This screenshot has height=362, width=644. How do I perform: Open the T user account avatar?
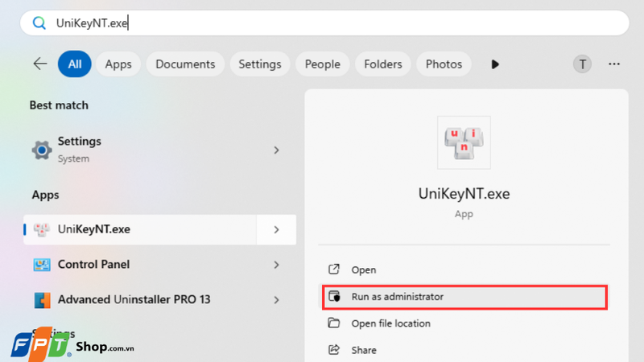point(582,64)
